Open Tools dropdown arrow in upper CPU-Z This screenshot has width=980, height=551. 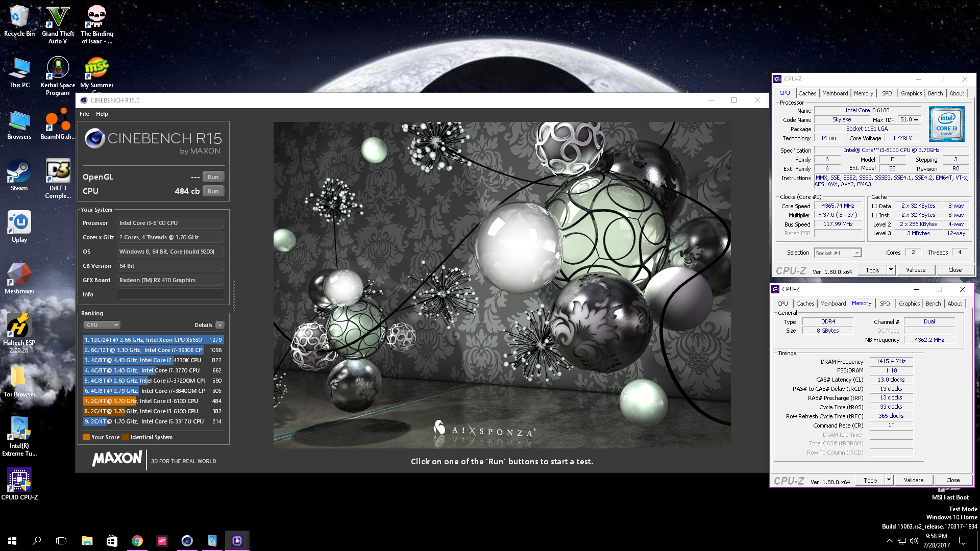[891, 270]
